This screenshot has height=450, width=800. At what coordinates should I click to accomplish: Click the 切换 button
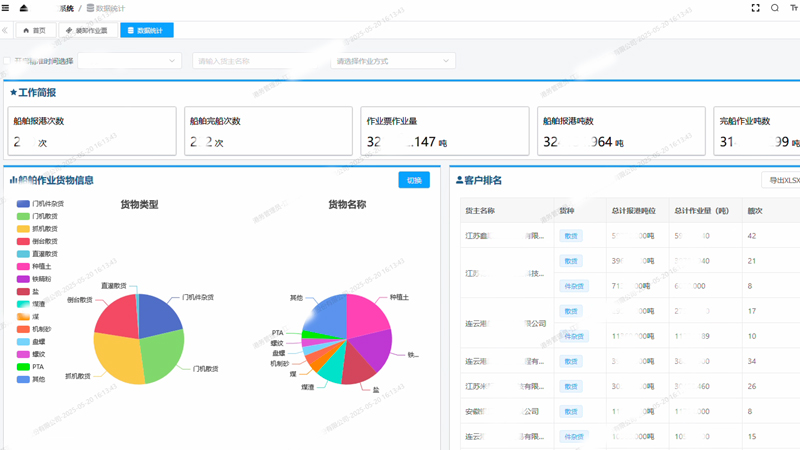(414, 180)
